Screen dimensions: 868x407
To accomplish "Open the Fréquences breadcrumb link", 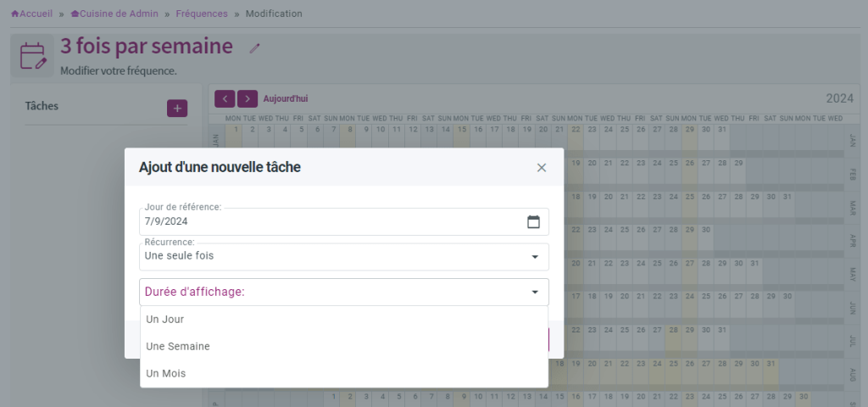I will (202, 14).
